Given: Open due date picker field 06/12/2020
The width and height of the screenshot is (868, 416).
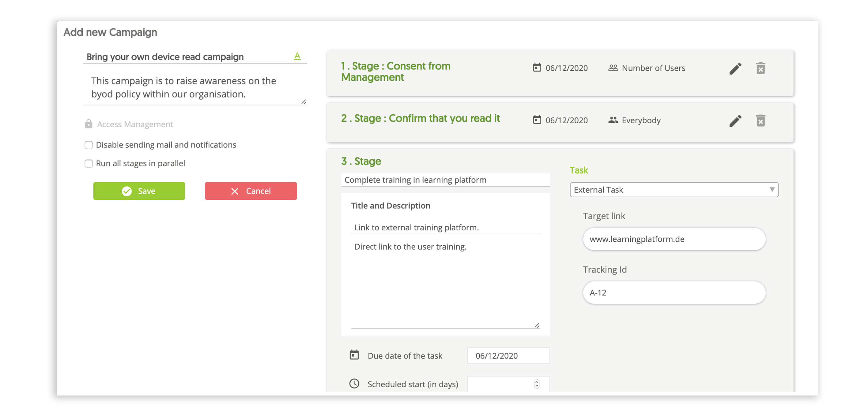Looking at the screenshot, I should [508, 356].
